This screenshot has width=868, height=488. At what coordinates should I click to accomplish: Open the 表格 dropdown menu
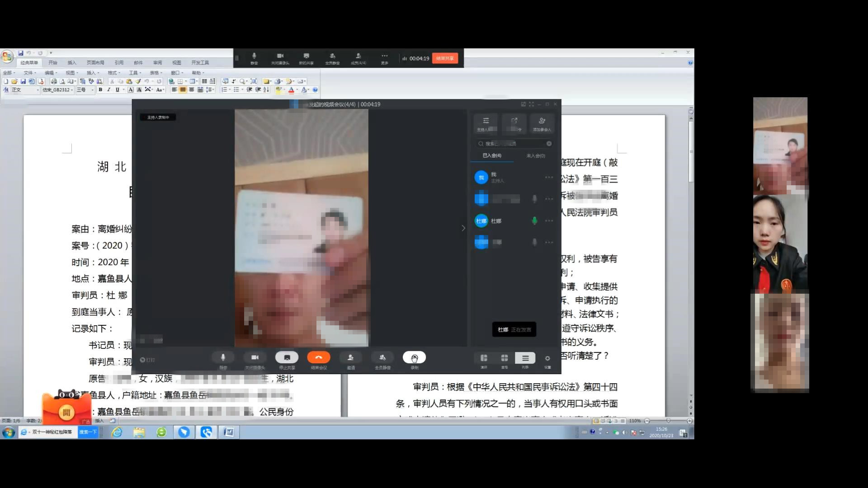tap(156, 73)
